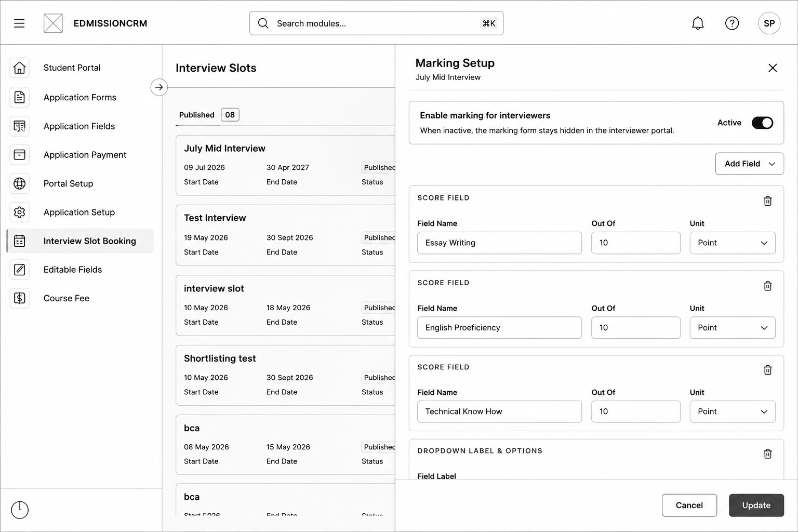798x532 pixels.
Task: Click the Out Of input for Essay Writing
Action: tap(635, 243)
